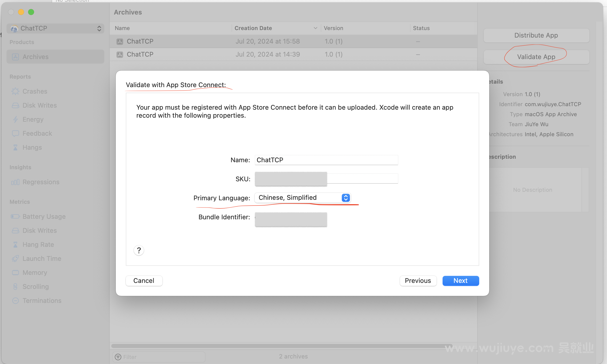607x364 pixels.
Task: Click the Battery Usage icon
Action: click(15, 217)
